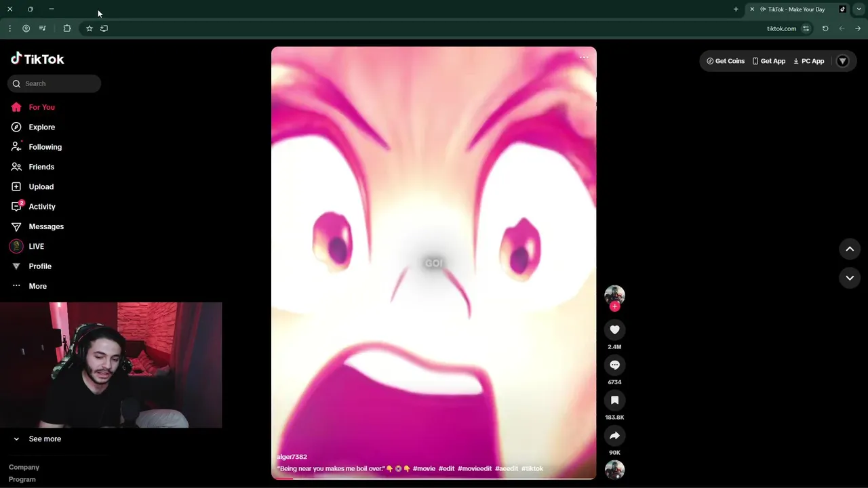Click the #aeedit hashtag
Image resolution: width=868 pixels, height=488 pixels.
tap(507, 468)
